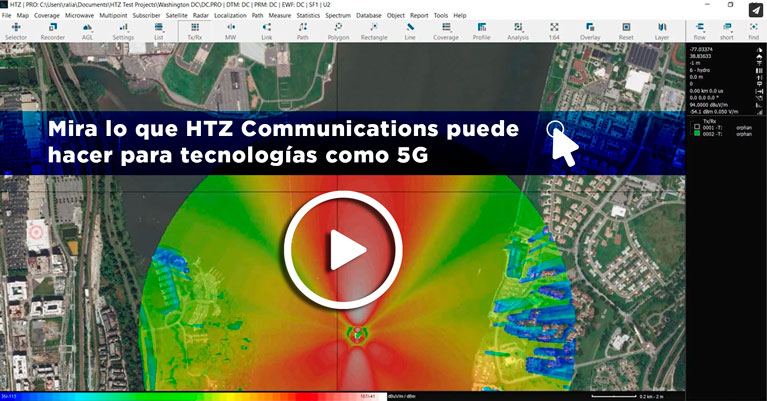Choose the Polygon drawing tool
The width and height of the screenshot is (767, 401).
point(337,31)
